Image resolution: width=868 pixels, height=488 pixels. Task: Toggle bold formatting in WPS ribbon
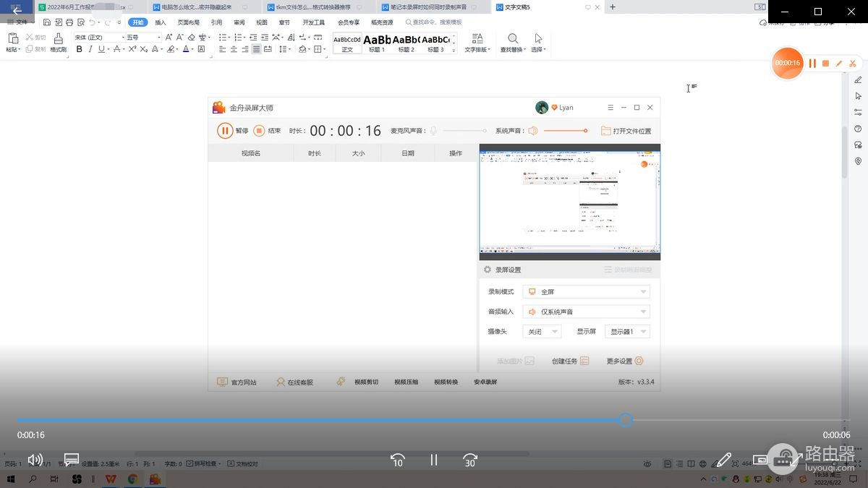click(x=80, y=49)
